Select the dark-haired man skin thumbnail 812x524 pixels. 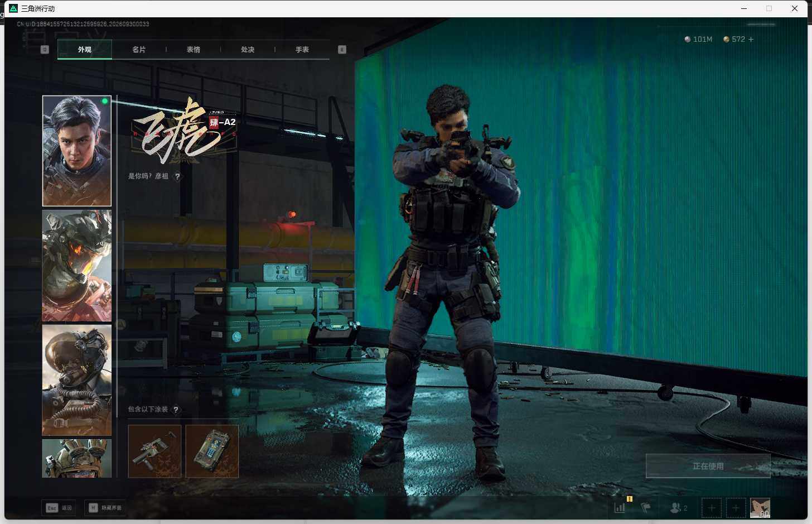77,151
